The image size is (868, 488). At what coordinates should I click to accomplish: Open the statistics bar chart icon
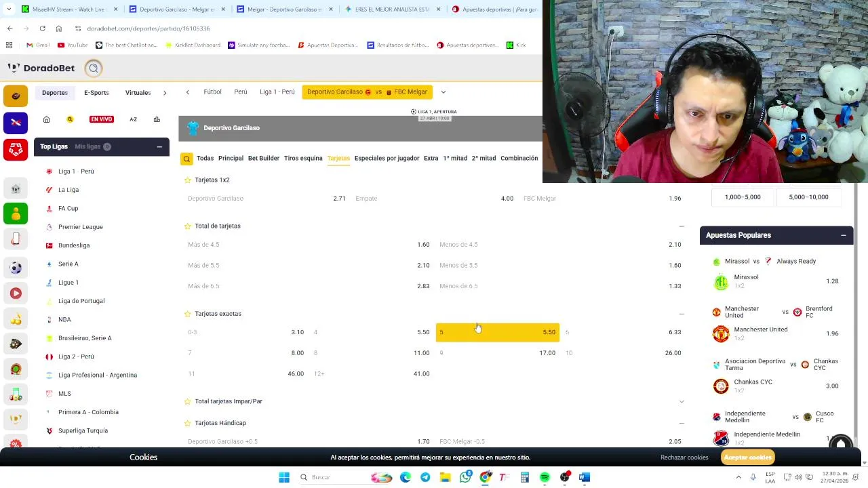157,119
